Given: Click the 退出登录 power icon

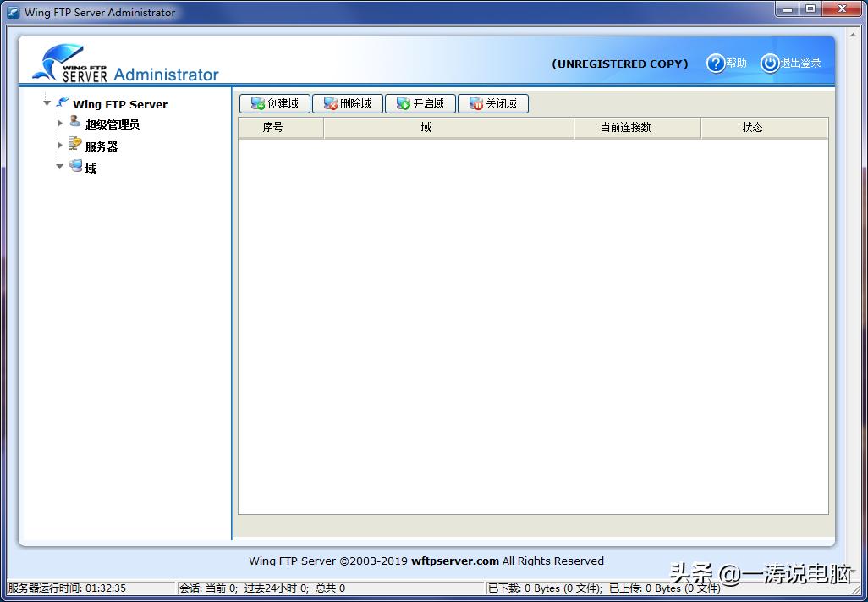Looking at the screenshot, I should pyautogui.click(x=770, y=64).
